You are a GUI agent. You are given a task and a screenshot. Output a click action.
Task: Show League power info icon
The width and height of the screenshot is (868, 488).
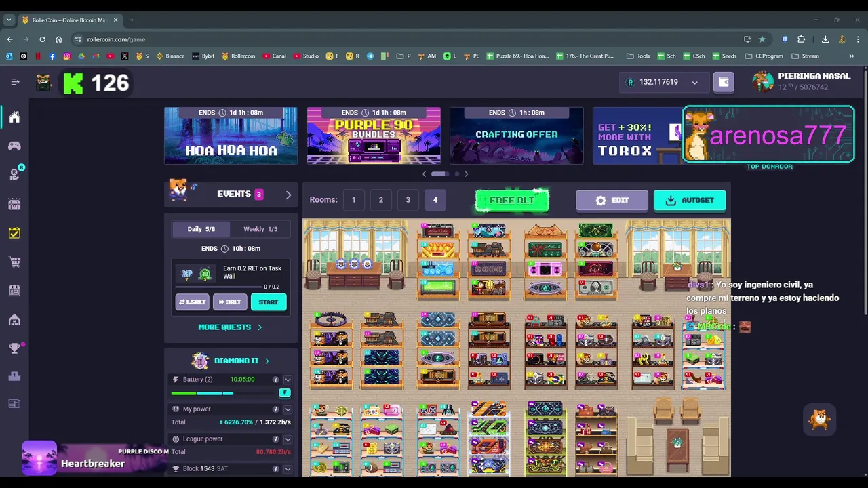click(x=275, y=439)
